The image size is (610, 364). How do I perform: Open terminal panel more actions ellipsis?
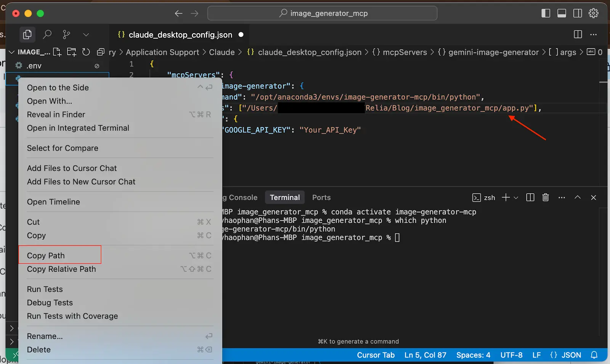[x=562, y=197]
